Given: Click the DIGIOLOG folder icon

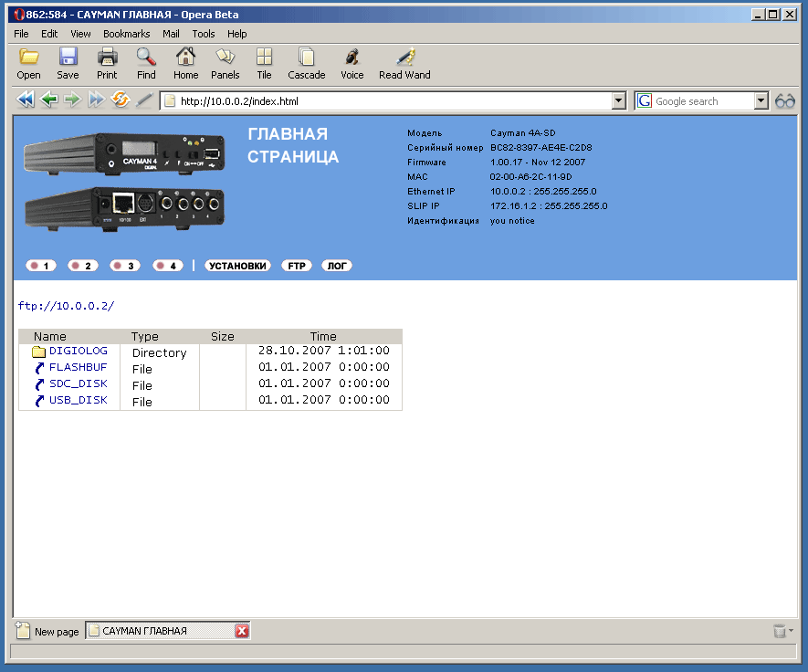Looking at the screenshot, I should tap(38, 352).
